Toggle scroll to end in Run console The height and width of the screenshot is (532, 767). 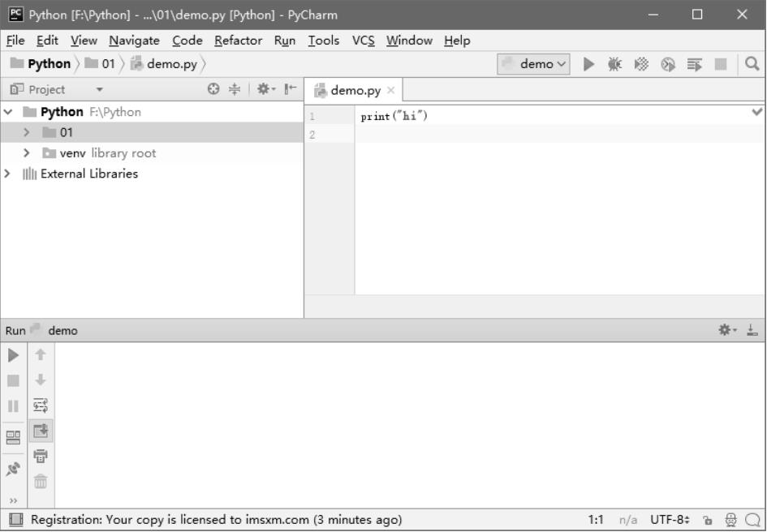point(41,431)
